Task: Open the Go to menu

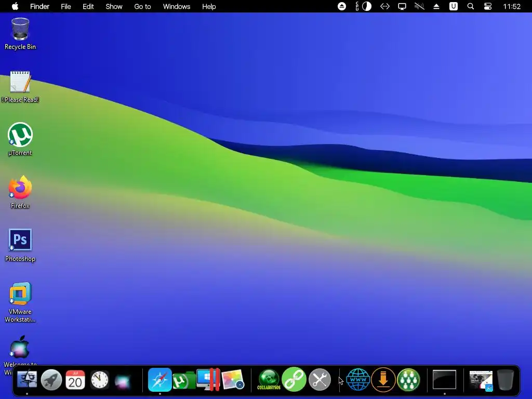Action: tap(142, 6)
